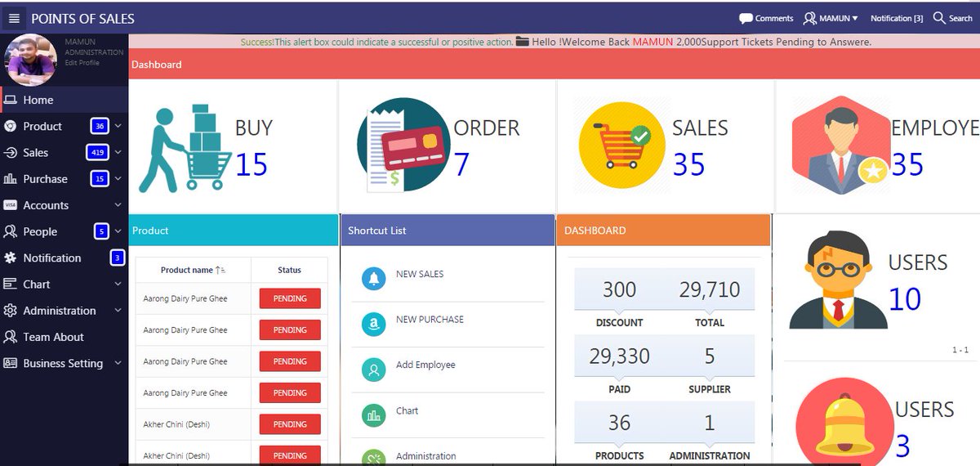Image resolution: width=980 pixels, height=466 pixels.
Task: Click PENDING for first Akher Chini (Deshi)
Action: [x=290, y=424]
